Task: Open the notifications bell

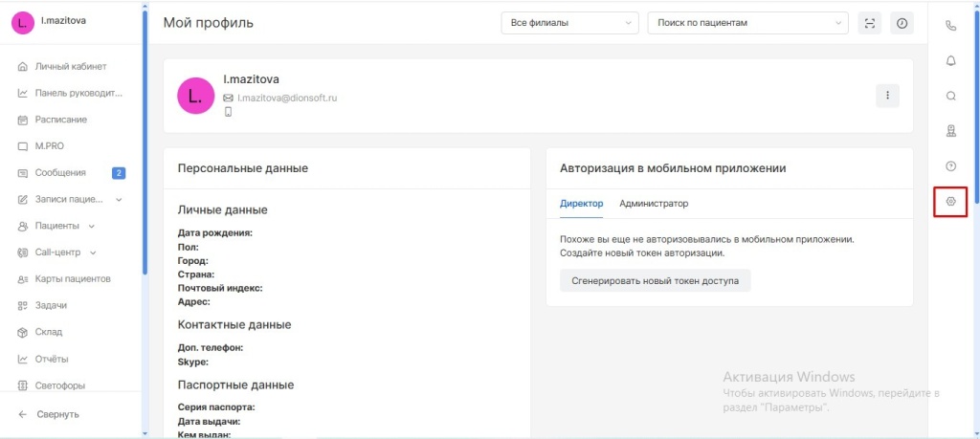Action: (950, 61)
